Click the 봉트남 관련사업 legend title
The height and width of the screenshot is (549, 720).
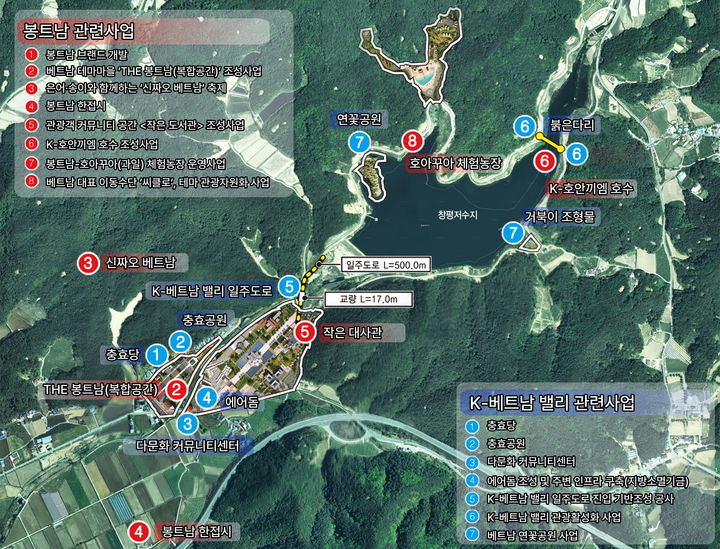tap(78, 30)
